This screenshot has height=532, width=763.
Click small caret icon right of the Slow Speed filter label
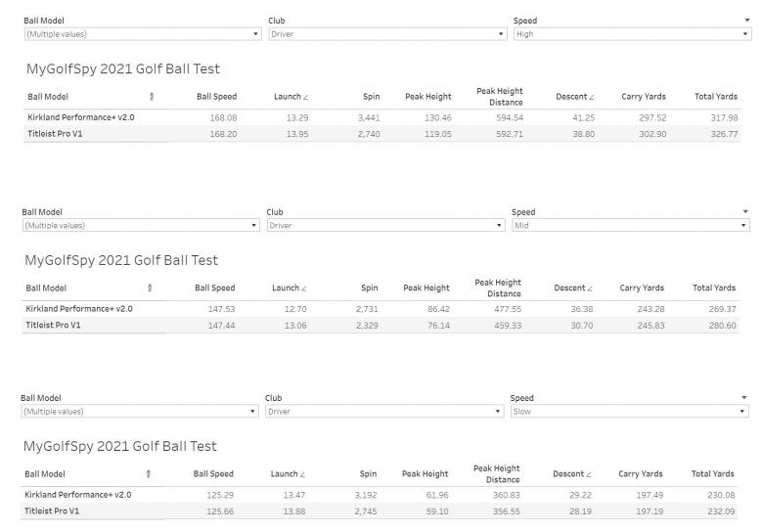(x=744, y=398)
